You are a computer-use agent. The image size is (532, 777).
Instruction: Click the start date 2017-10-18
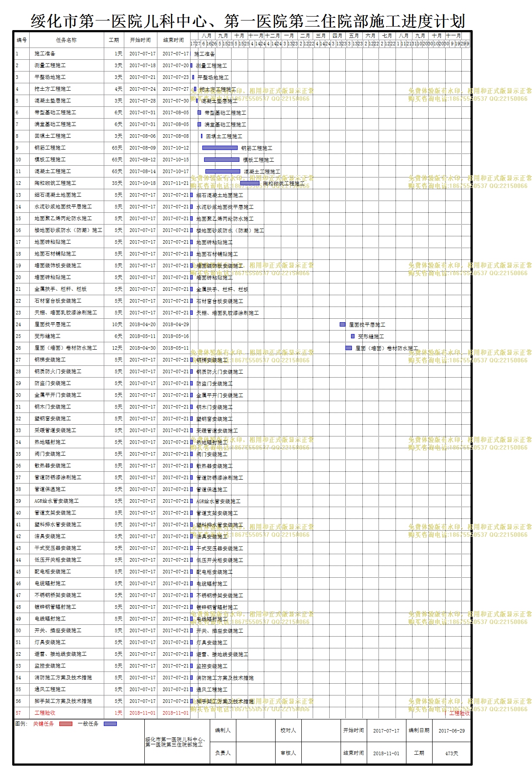(x=143, y=183)
